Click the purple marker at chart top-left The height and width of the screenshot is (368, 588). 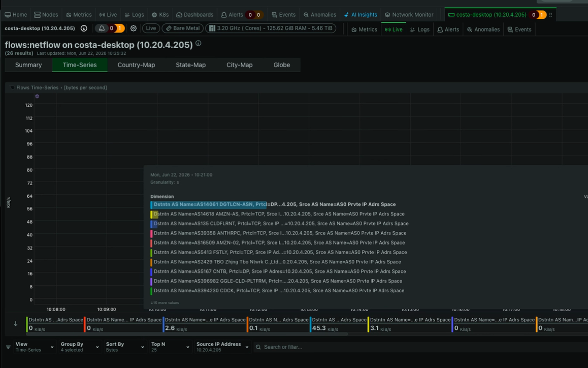(x=37, y=97)
